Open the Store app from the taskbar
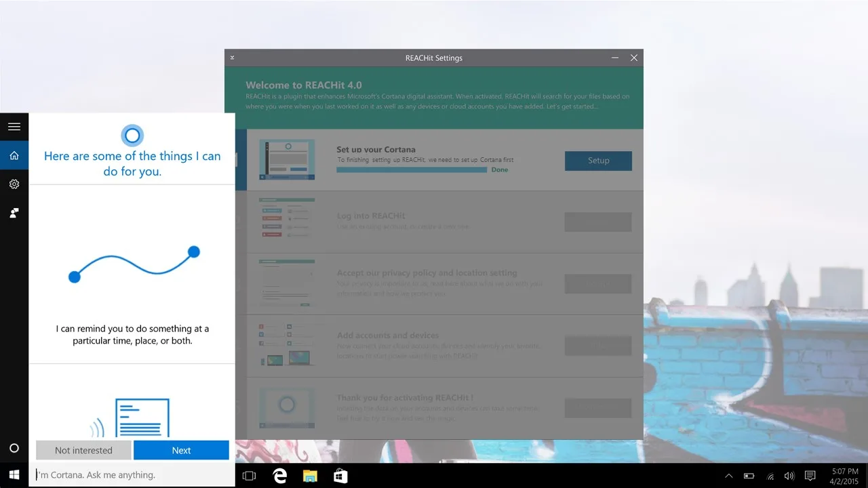868x488 pixels. pos(340,476)
